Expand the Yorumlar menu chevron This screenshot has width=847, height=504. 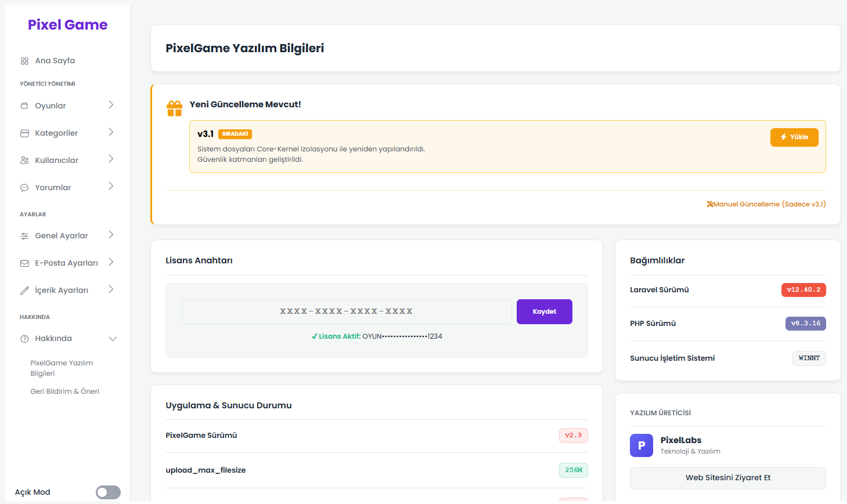tap(111, 187)
